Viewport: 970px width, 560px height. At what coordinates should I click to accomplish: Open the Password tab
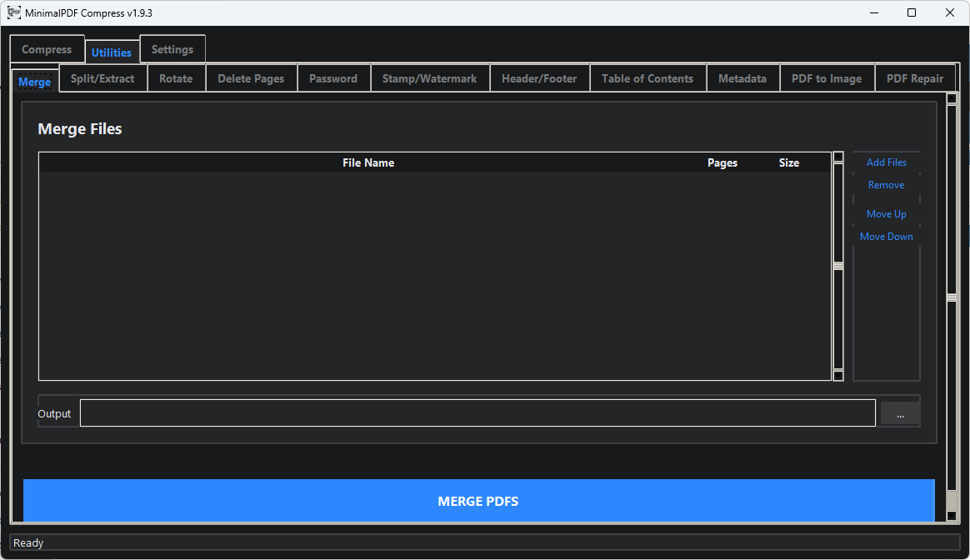[x=333, y=78]
